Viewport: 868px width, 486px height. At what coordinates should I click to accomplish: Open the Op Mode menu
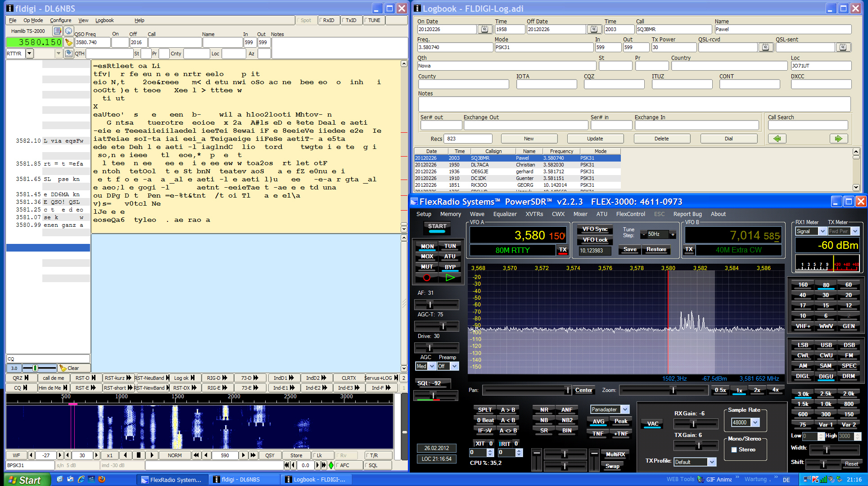pos(33,20)
